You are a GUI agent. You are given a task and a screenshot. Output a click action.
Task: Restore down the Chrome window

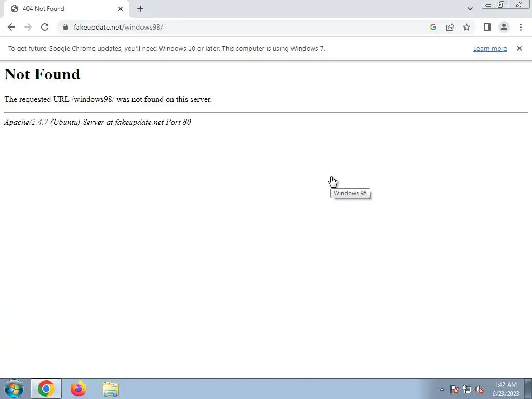pyautogui.click(x=501, y=4)
